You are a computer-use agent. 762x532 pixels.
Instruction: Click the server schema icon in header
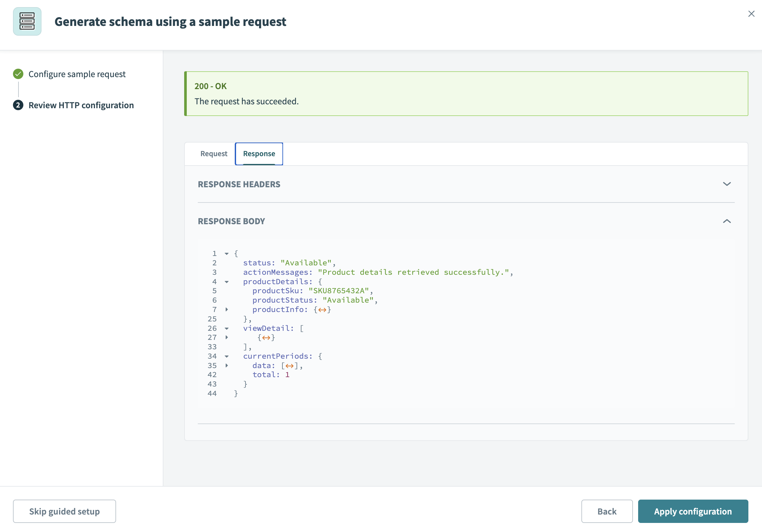(x=27, y=22)
